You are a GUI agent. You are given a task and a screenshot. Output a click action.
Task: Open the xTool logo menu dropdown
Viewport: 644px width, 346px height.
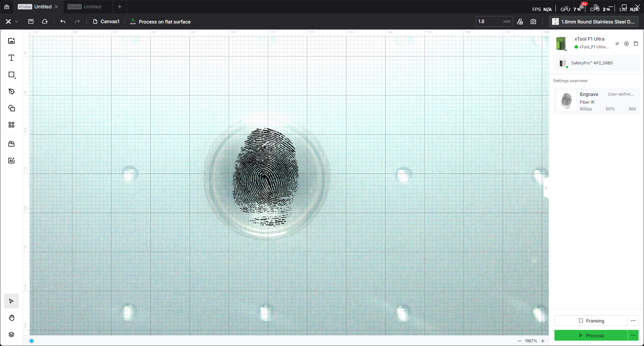11,21
